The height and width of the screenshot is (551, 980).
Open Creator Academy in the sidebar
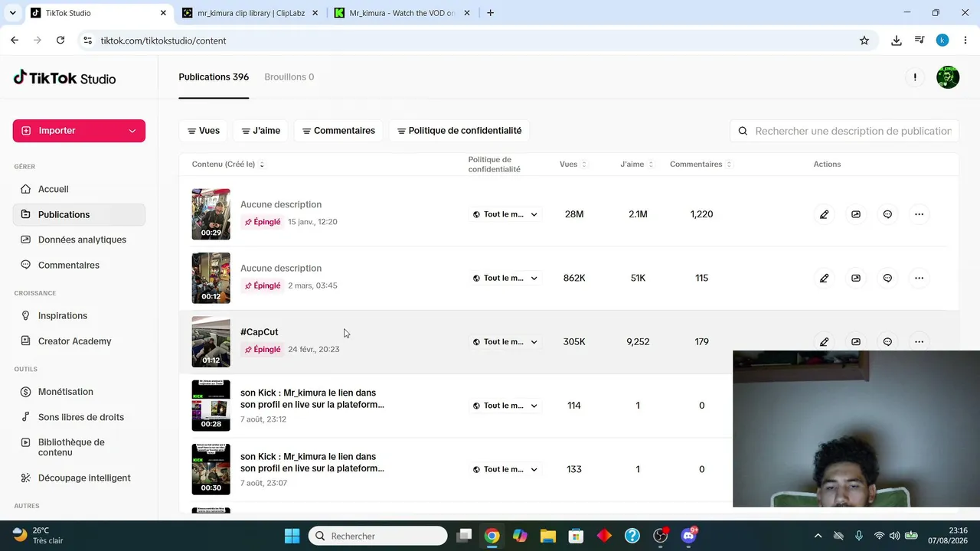[79, 341]
